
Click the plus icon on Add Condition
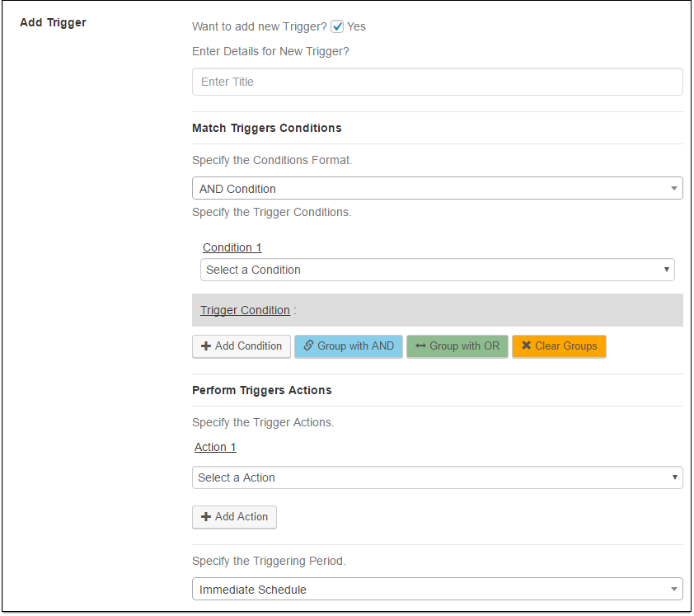(205, 346)
